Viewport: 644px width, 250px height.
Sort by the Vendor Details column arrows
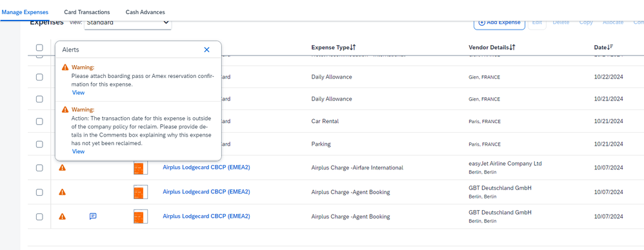[512, 48]
